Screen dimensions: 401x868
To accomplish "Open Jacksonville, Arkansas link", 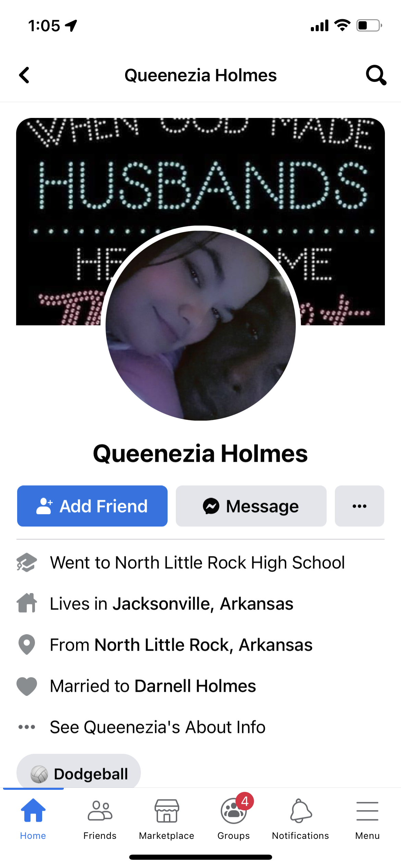I will [x=203, y=604].
